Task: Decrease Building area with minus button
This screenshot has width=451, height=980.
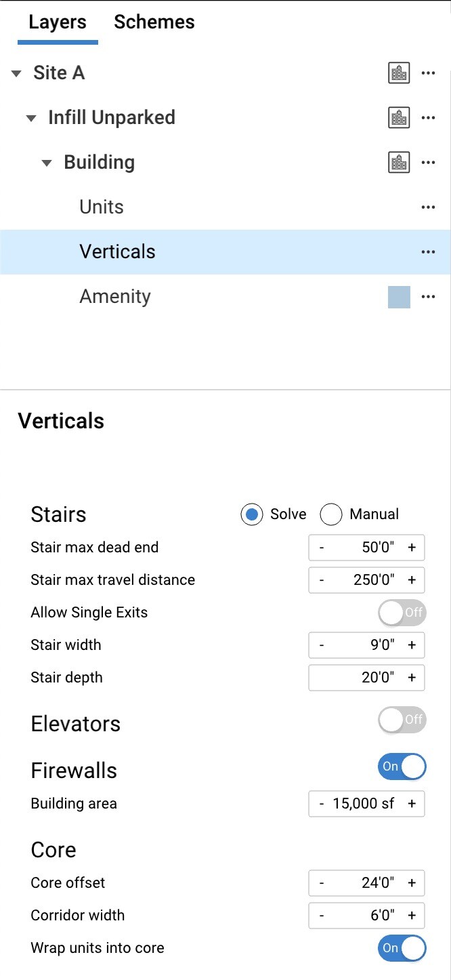Action: point(322,803)
